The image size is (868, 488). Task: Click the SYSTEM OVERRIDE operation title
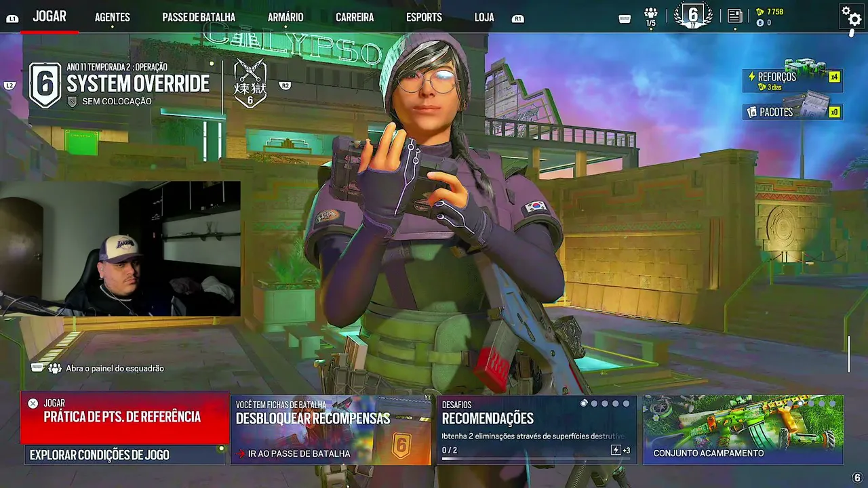(x=138, y=84)
